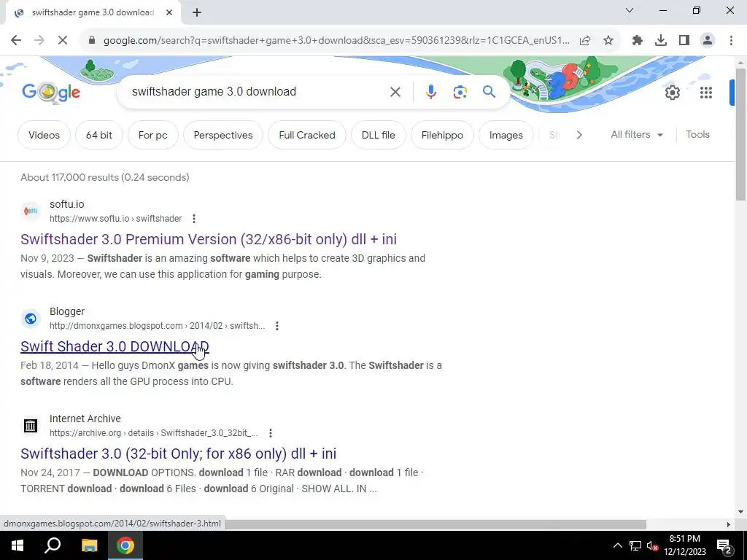Open the All filters dropdown
The image size is (747, 560).
[637, 135]
